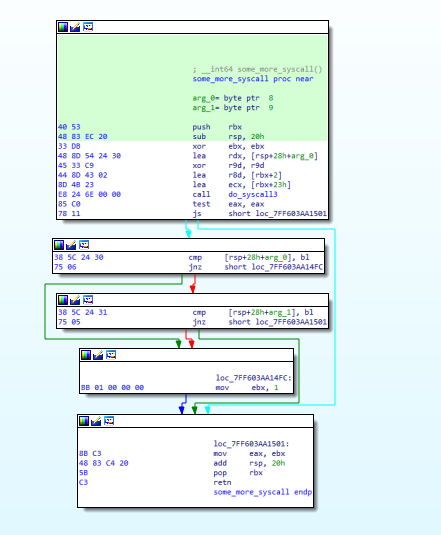Click opcode bytes 'E8 24 6E 00 00'

tap(89, 194)
